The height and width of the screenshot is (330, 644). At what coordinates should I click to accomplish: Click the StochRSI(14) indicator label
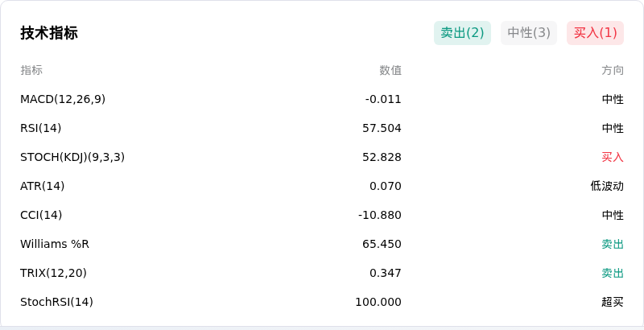click(56, 302)
